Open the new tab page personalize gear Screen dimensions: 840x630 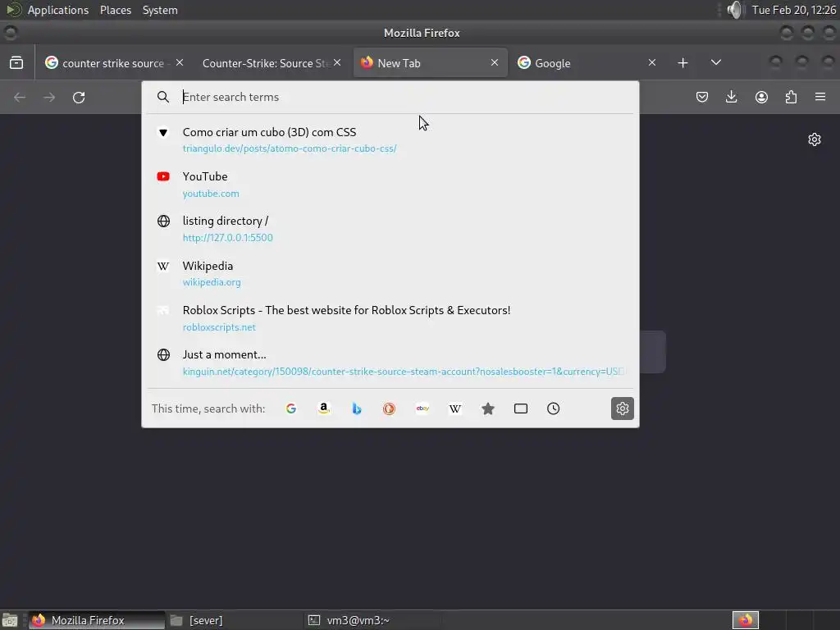[x=815, y=139]
